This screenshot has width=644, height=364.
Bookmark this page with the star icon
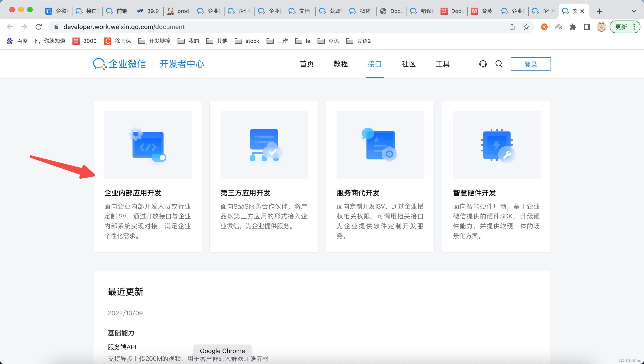point(526,27)
